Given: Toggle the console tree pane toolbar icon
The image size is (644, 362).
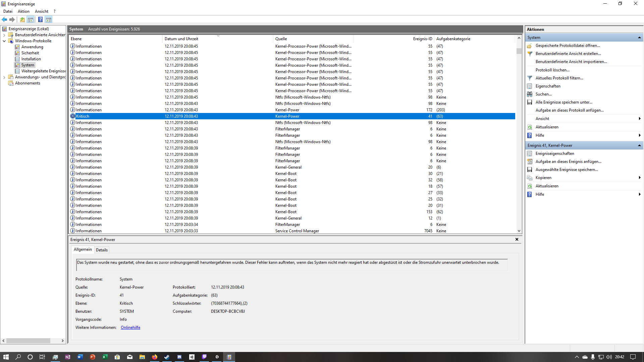Looking at the screenshot, I should point(31,19).
